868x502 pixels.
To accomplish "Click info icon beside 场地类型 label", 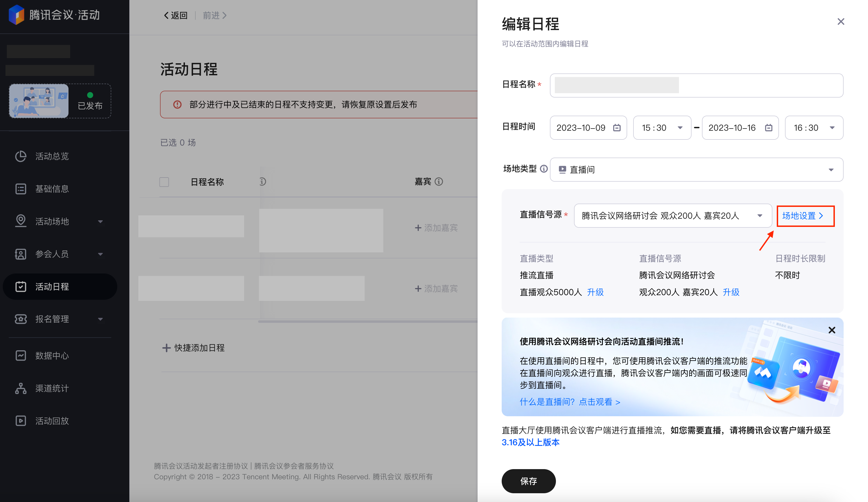I will [544, 169].
